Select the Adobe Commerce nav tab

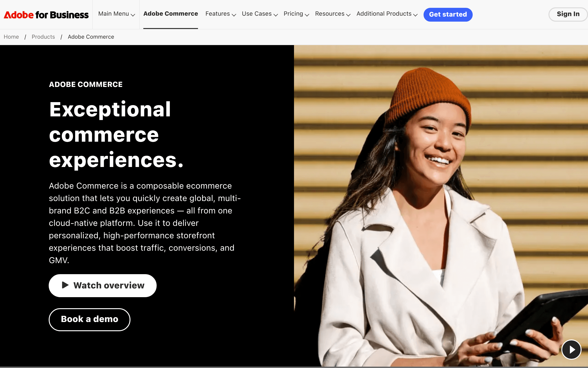point(171,14)
